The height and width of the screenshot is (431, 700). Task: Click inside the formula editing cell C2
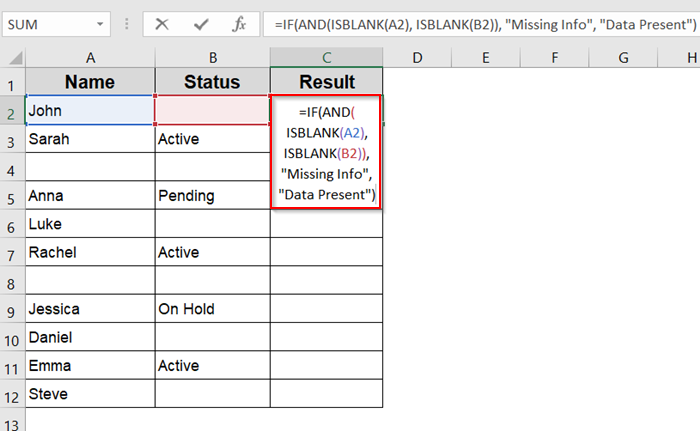(326, 152)
